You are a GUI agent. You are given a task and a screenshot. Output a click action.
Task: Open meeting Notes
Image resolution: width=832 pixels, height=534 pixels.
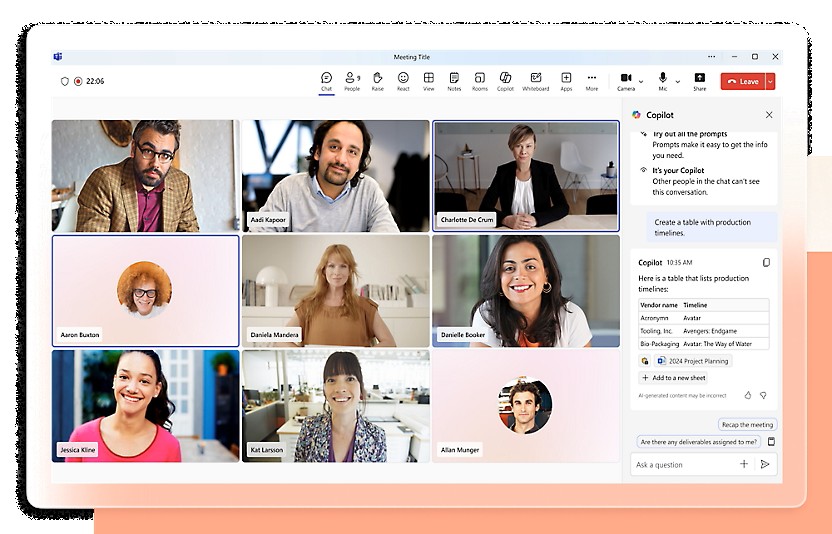click(x=454, y=82)
